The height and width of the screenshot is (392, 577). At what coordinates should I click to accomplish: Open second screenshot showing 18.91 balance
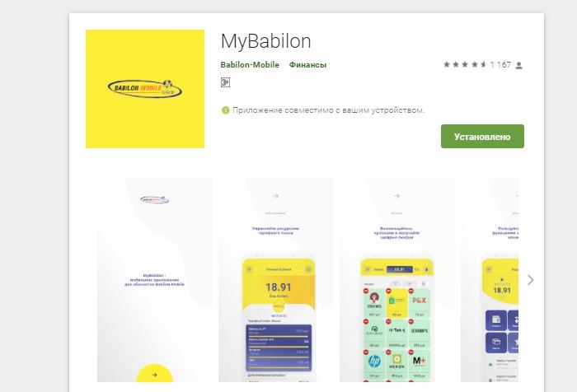pos(275,280)
